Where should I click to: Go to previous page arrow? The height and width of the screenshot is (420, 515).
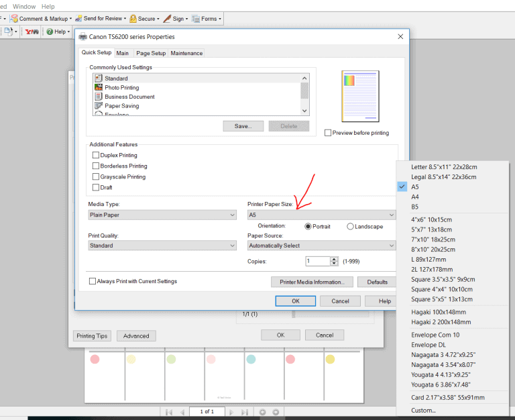[182, 412]
